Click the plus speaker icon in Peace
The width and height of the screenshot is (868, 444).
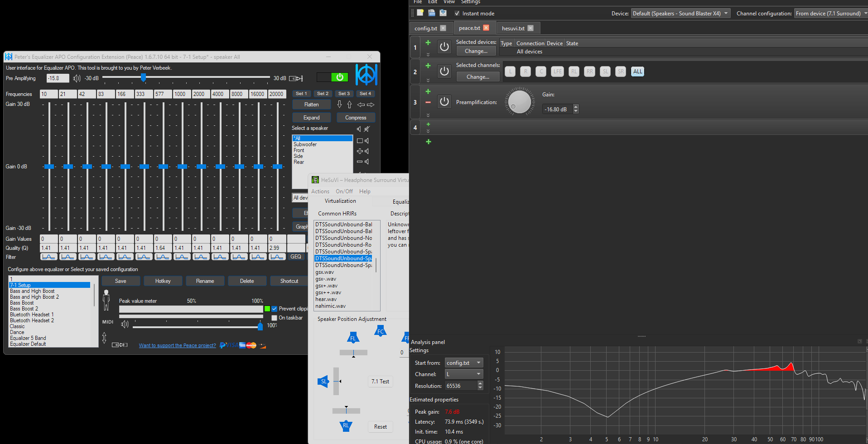tap(363, 151)
